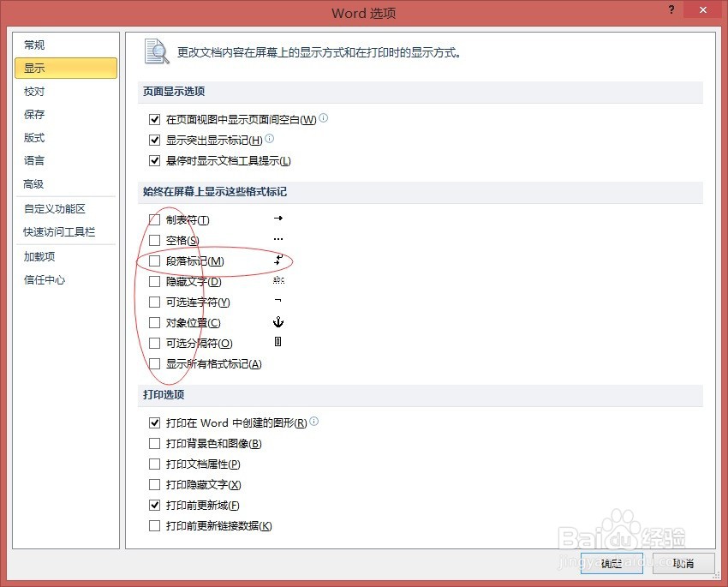This screenshot has height=587, width=728.
Task: Check the 隐藏文字 checkbox
Action: 155,281
